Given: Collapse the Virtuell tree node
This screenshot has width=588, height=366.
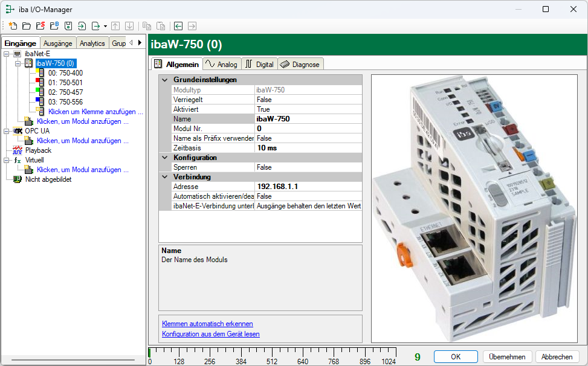Looking at the screenshot, I should 7,160.
